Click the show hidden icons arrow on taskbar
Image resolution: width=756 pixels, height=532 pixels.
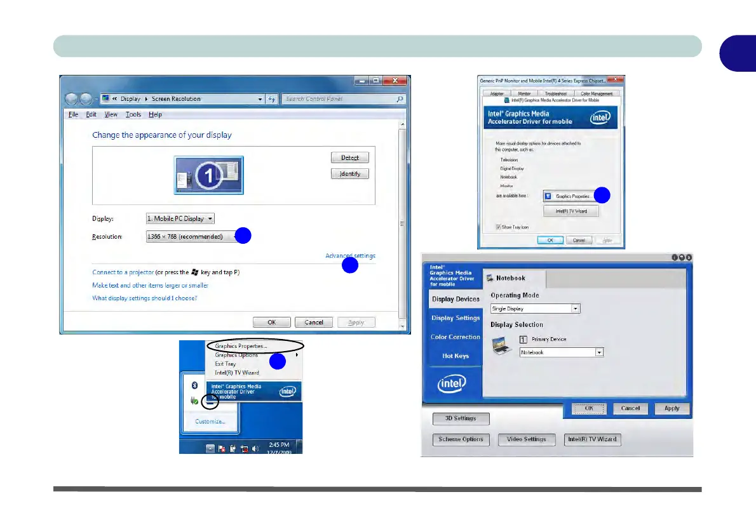pos(210,448)
